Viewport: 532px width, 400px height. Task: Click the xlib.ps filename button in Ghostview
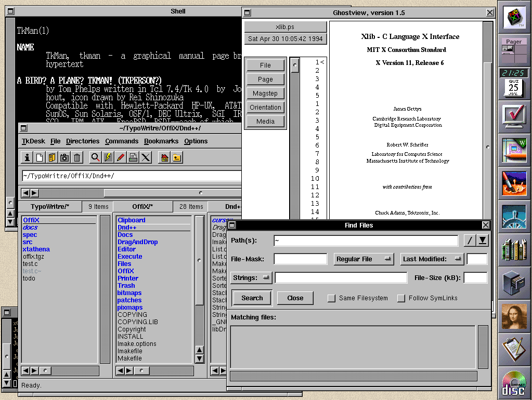click(285, 27)
